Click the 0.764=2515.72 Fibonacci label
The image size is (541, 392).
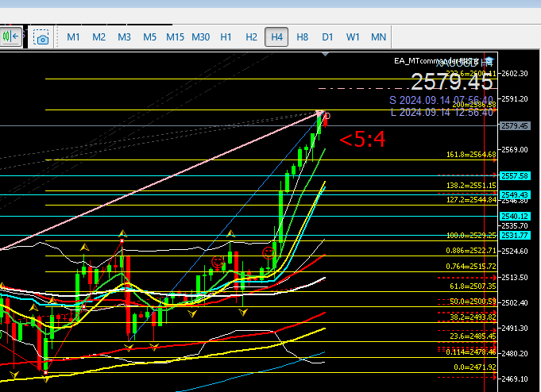[471, 266]
